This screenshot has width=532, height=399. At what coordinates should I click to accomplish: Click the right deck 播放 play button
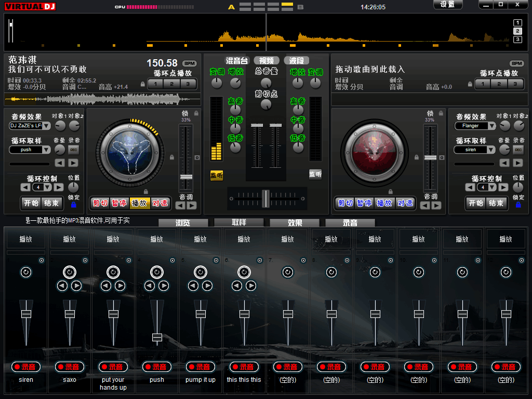click(x=385, y=203)
